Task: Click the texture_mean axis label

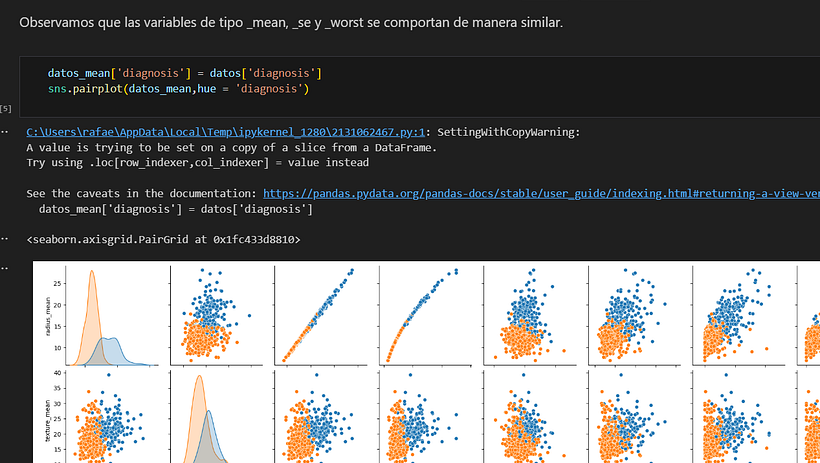Action: [48, 420]
